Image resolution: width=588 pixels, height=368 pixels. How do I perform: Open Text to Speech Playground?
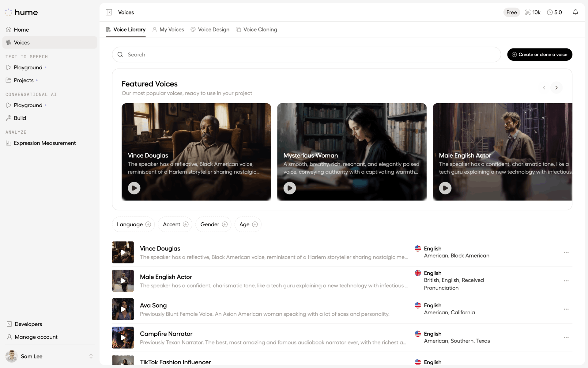tap(50, 67)
